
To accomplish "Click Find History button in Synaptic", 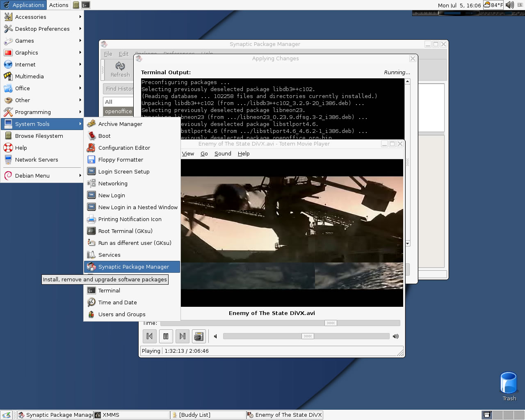I will click(x=118, y=89).
